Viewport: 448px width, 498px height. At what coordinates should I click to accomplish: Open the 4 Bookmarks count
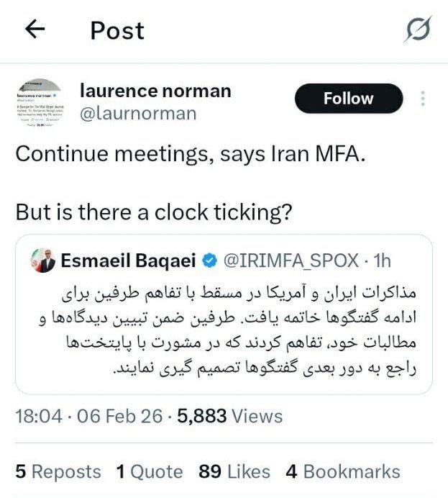click(342, 472)
